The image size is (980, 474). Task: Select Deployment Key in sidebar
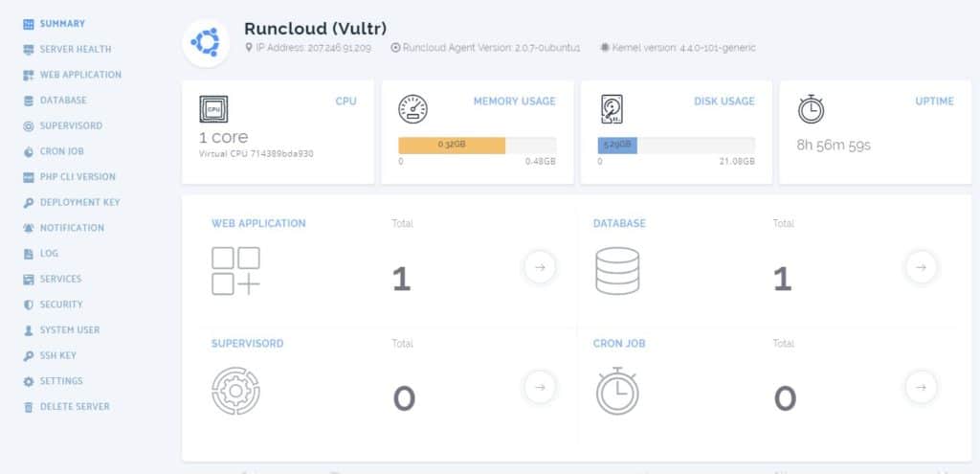(80, 203)
